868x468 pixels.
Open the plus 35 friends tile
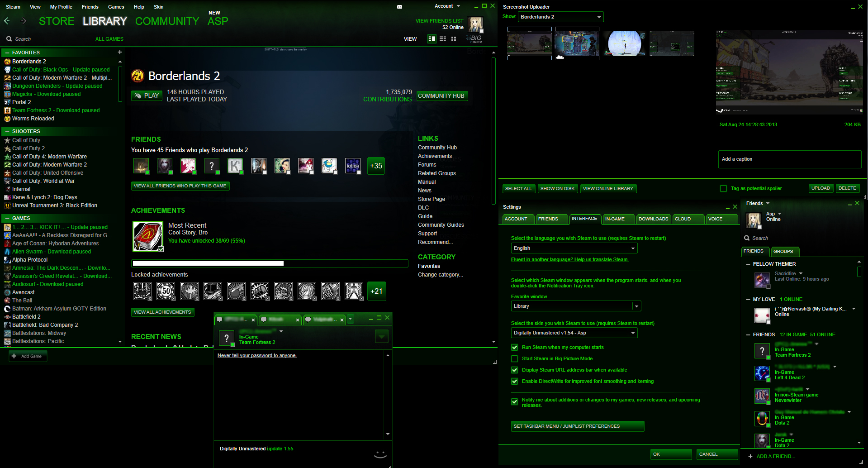[x=376, y=166]
